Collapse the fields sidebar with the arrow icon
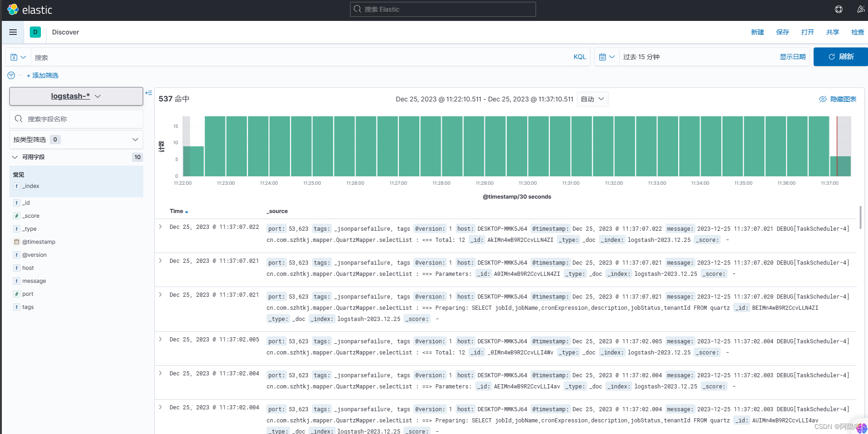Screen dimensions: 868x434 tap(149, 93)
